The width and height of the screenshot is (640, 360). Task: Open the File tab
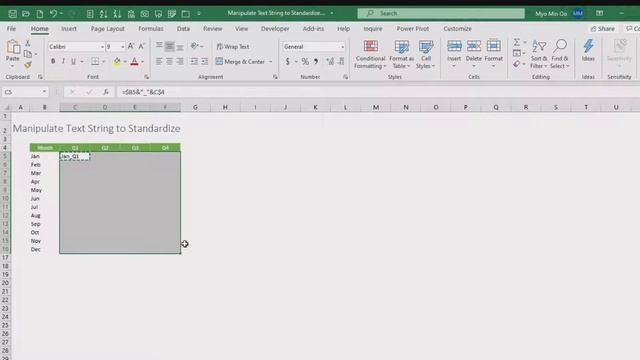(11, 29)
